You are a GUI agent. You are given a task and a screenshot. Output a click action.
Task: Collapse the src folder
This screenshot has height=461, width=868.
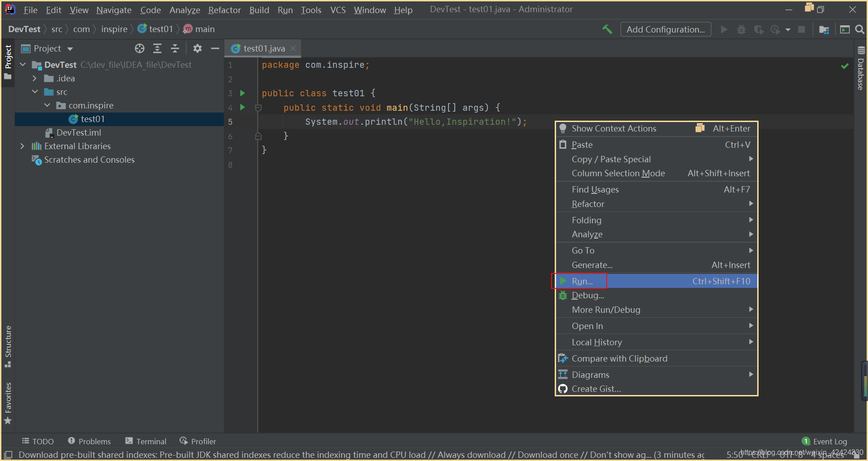coord(35,92)
